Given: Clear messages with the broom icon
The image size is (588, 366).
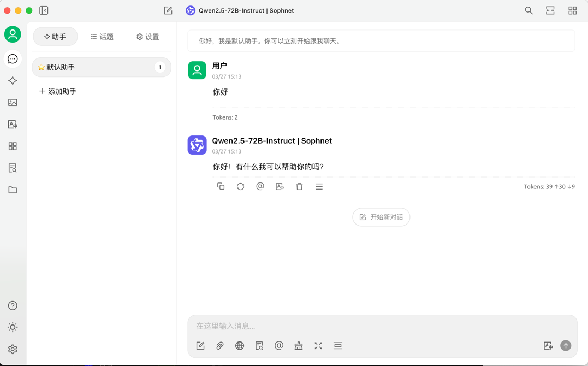Looking at the screenshot, I should point(299,346).
